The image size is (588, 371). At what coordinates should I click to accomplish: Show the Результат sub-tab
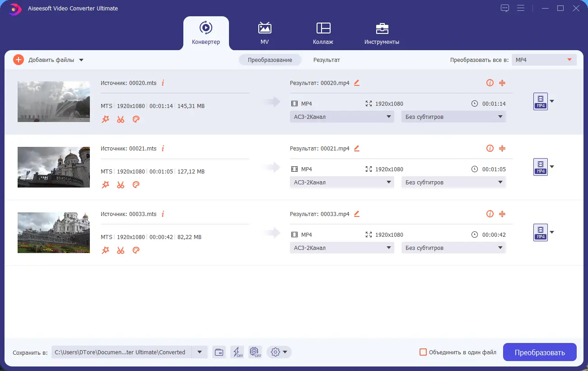pyautogui.click(x=327, y=60)
